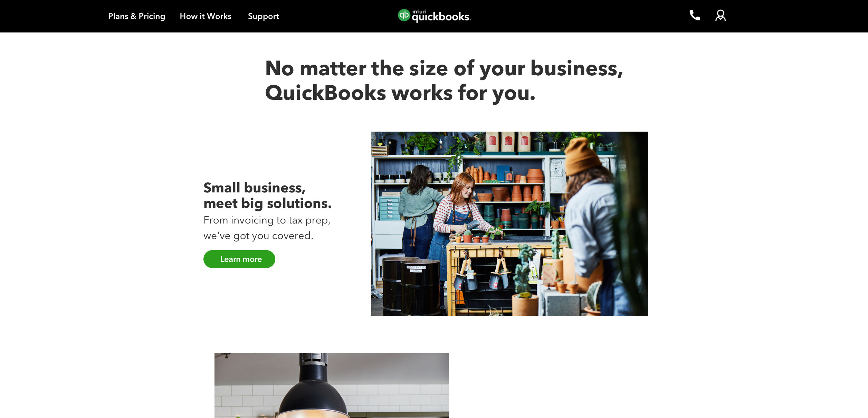Click the 'we've got you covered.' line
The width and height of the screenshot is (868, 418).
point(258,236)
